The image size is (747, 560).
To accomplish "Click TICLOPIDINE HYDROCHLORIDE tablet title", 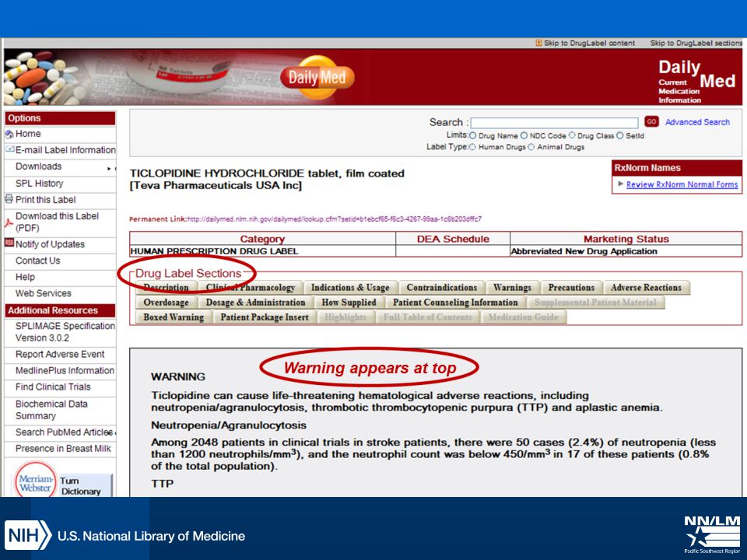I will [267, 173].
